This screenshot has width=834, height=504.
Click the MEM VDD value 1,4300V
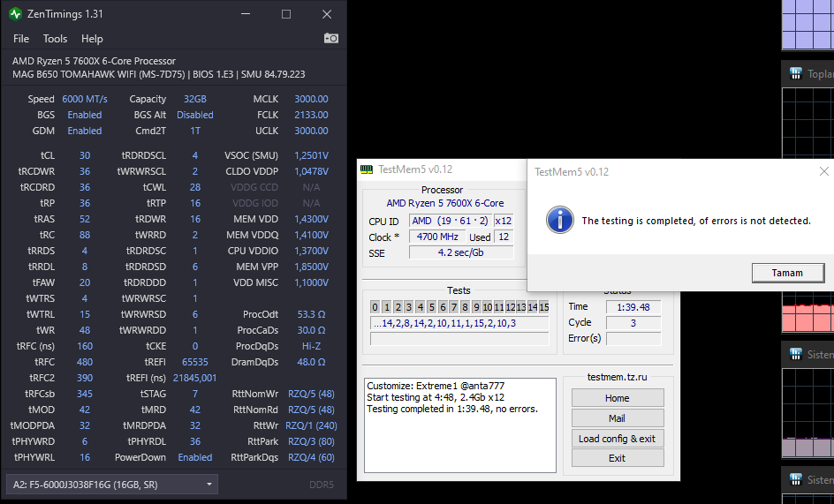311,219
